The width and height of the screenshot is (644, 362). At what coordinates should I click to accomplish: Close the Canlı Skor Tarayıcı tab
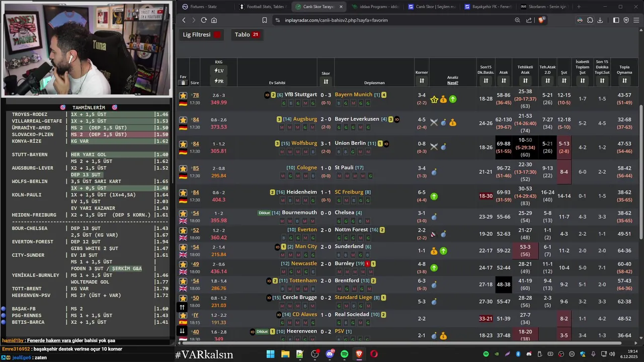pyautogui.click(x=341, y=7)
